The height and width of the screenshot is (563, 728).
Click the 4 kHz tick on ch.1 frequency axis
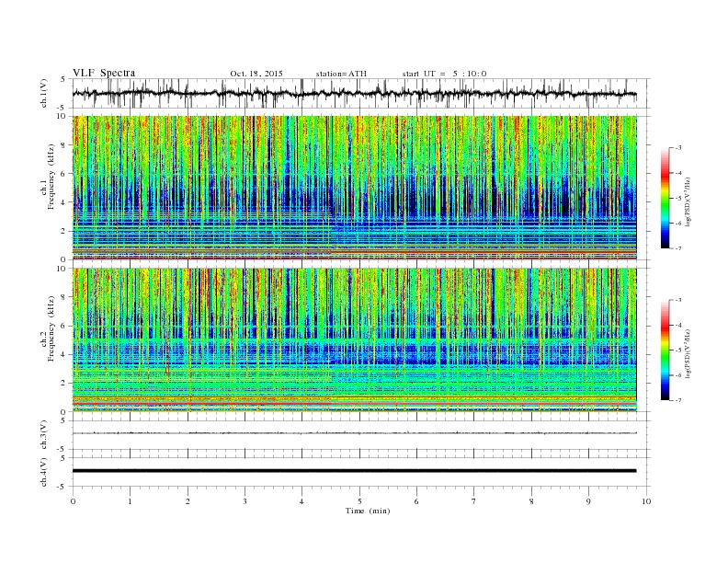click(63, 202)
